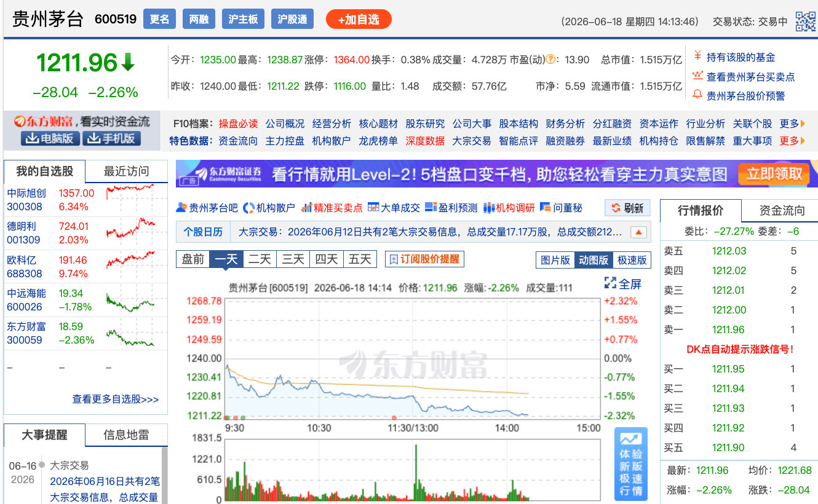The height and width of the screenshot is (504, 818).
Task: Expand 更多 in F10档案 row
Action: pos(792,124)
